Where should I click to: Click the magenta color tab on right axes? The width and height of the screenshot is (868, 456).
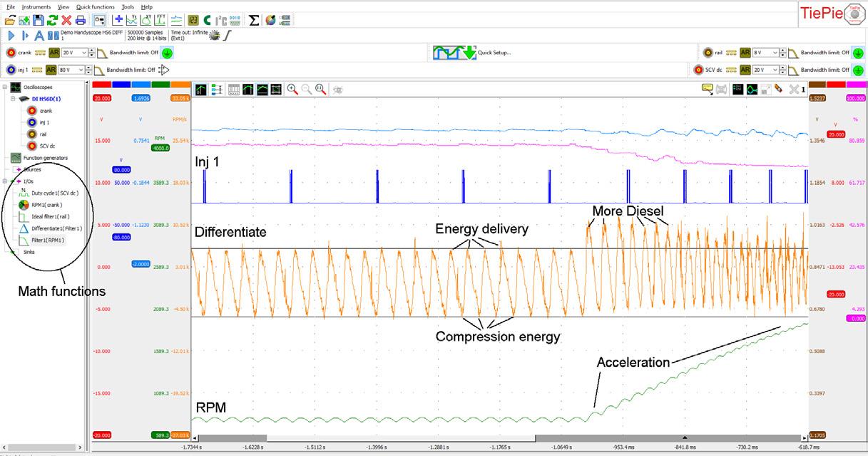[x=856, y=85]
